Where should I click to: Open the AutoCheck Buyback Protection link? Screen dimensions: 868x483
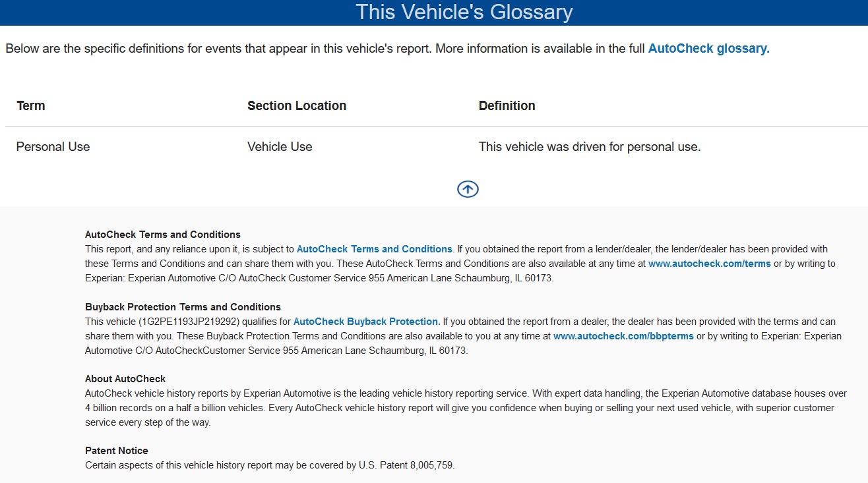(x=367, y=322)
